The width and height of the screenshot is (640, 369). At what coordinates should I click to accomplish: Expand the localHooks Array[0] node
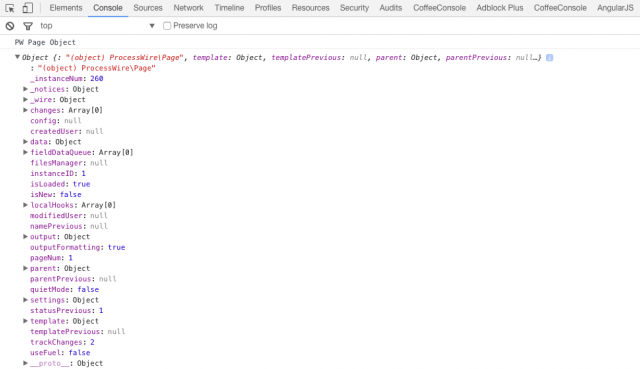pyautogui.click(x=25, y=205)
